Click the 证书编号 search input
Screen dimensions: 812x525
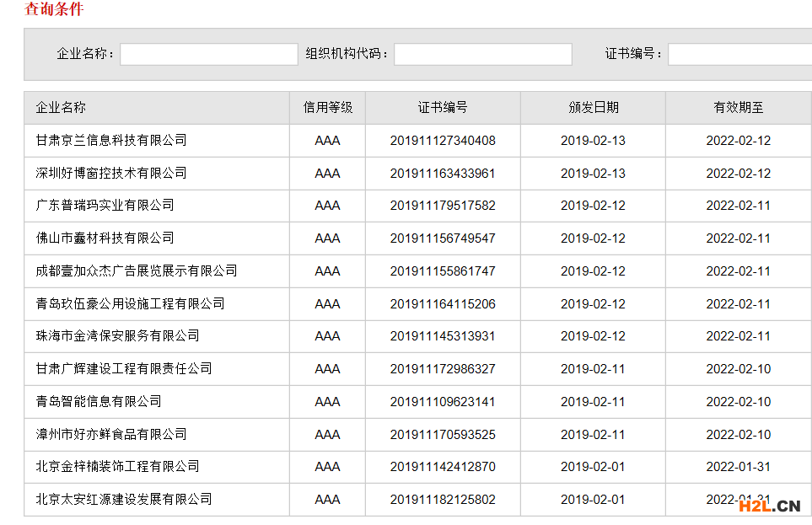click(740, 54)
